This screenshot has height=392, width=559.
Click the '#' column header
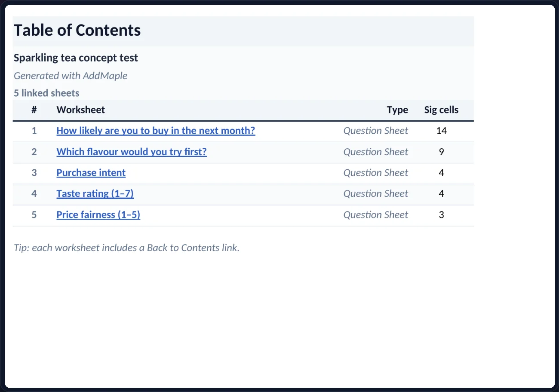pyautogui.click(x=34, y=110)
